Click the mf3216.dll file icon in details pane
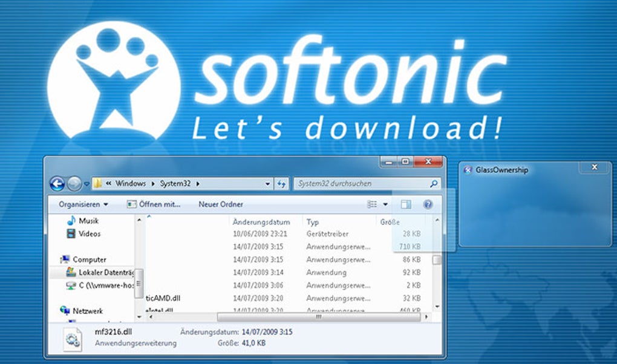Image resolution: width=617 pixels, height=364 pixels. coord(73,339)
